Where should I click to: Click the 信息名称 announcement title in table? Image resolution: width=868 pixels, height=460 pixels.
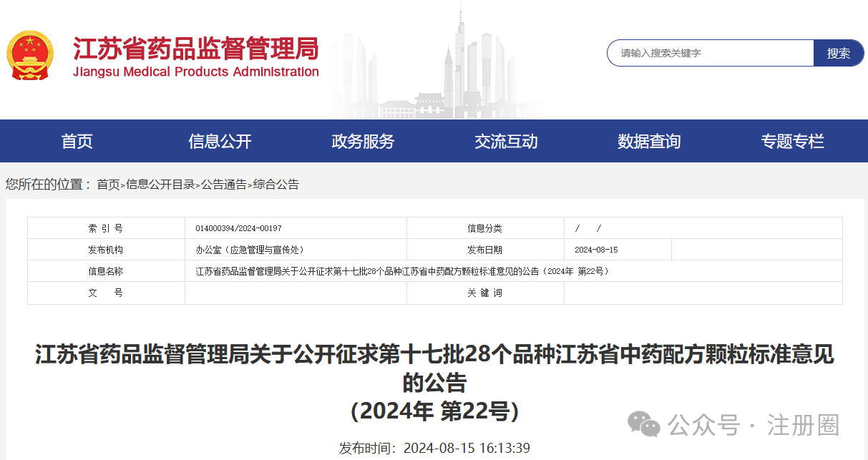point(401,271)
